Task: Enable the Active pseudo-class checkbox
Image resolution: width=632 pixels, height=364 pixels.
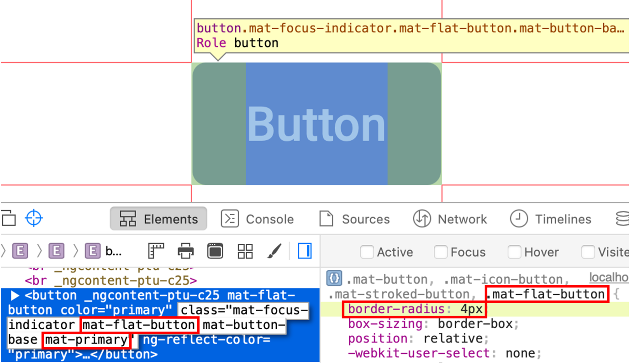Action: pos(367,252)
